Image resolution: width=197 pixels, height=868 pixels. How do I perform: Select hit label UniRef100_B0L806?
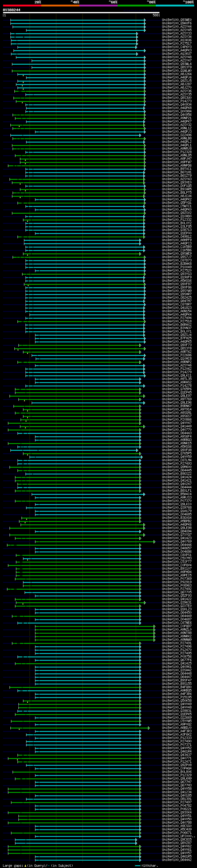[x=177, y=772]
